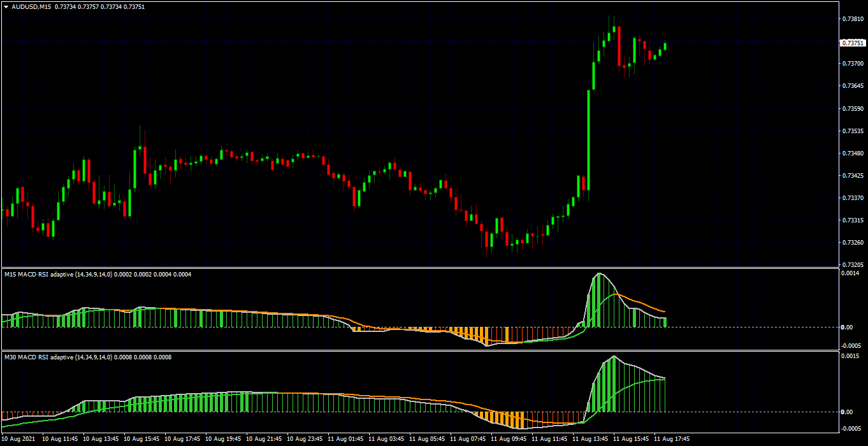
Task: Click the 0.00 level in M15 MACD pane scale
Action: tap(848, 327)
